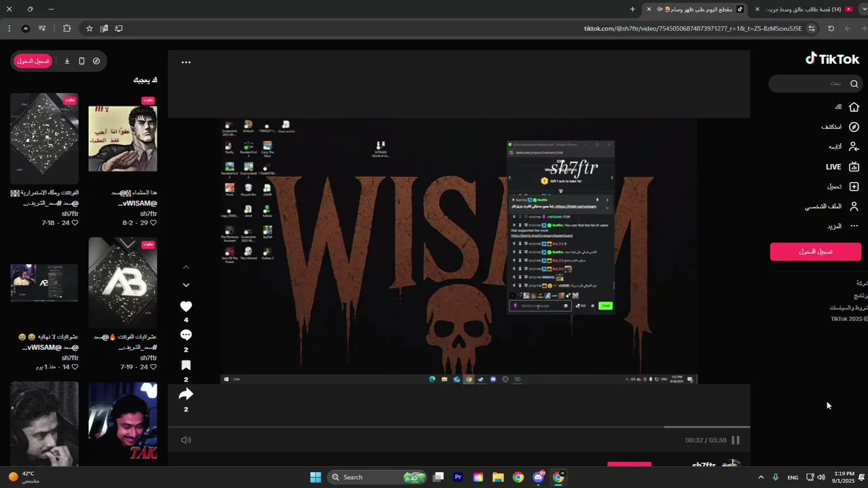Open the Chrome profile avatar
The image size is (868, 488).
pos(26,28)
